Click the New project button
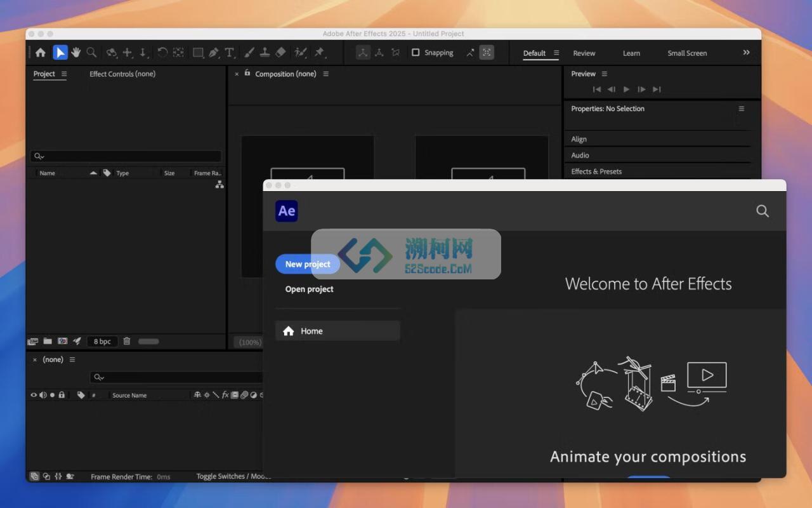Screen dimensions: 812x508 click(x=308, y=264)
